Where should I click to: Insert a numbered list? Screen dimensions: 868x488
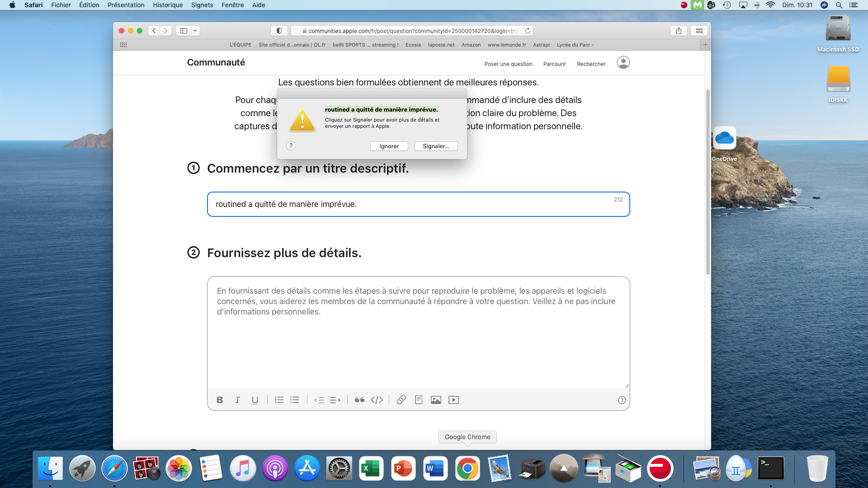click(279, 400)
